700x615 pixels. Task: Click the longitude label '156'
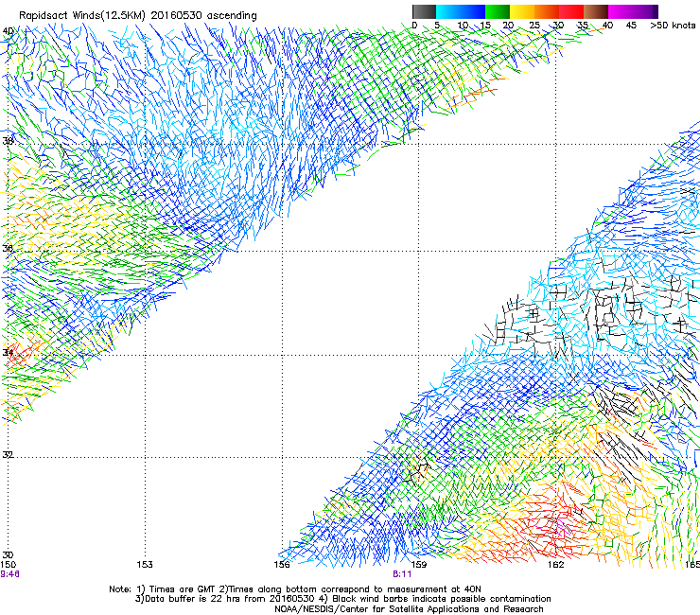(282, 565)
